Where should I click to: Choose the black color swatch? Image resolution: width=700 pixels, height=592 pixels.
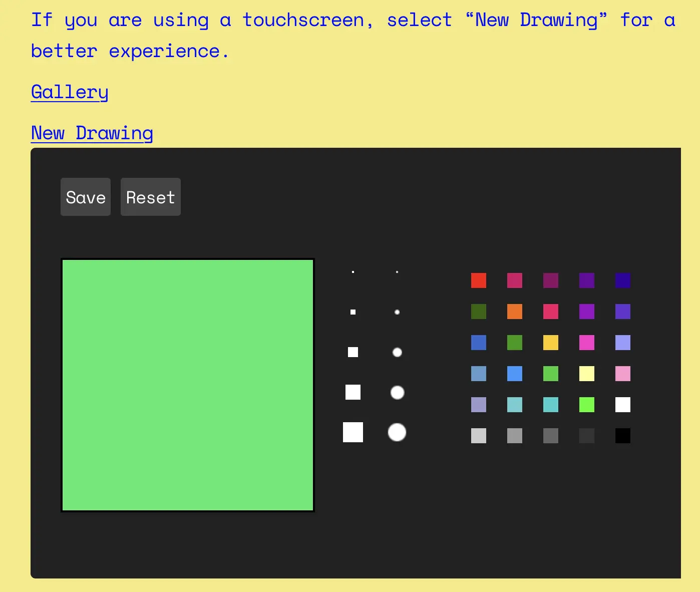[x=623, y=436]
